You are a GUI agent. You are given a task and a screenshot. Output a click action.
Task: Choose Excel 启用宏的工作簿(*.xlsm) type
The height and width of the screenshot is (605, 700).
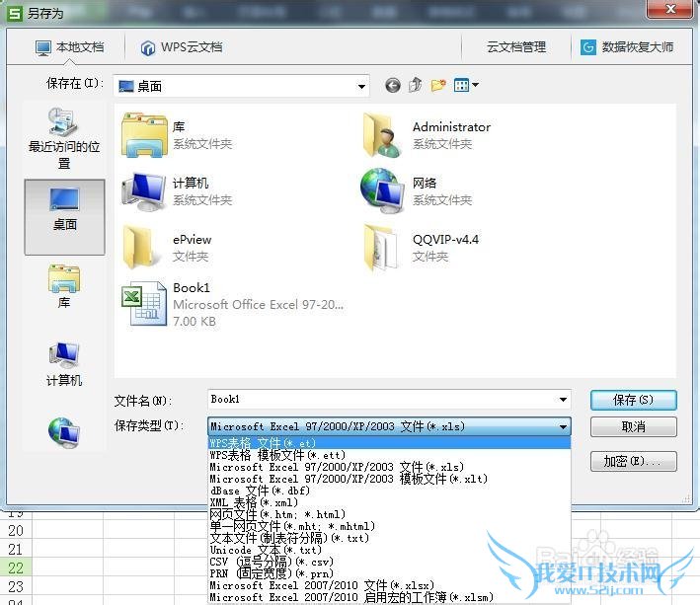pos(389,597)
